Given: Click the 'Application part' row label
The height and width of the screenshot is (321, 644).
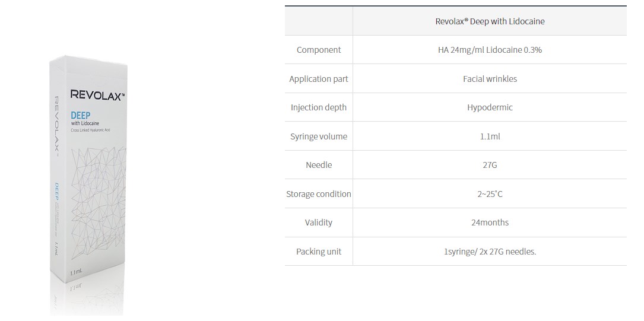Looking at the screenshot, I should click(x=319, y=79).
